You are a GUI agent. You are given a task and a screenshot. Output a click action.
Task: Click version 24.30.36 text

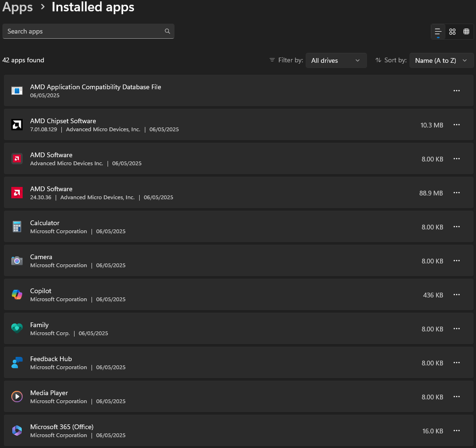pyautogui.click(x=41, y=197)
